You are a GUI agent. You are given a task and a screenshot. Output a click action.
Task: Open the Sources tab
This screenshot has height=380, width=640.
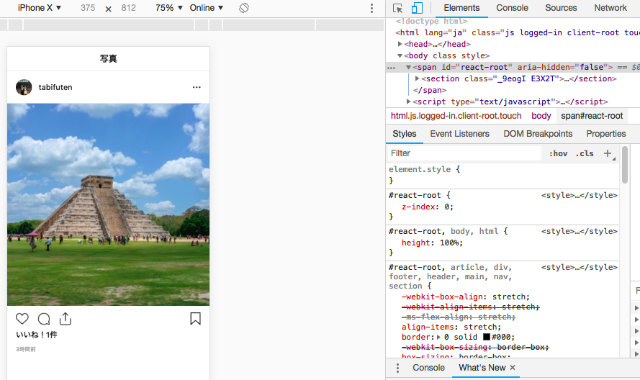coord(561,8)
